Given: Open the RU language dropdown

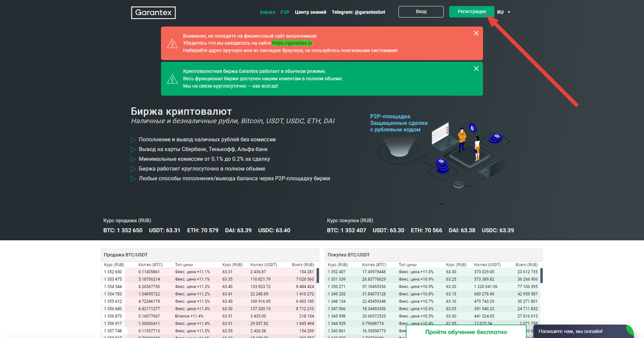Looking at the screenshot, I should tap(503, 12).
